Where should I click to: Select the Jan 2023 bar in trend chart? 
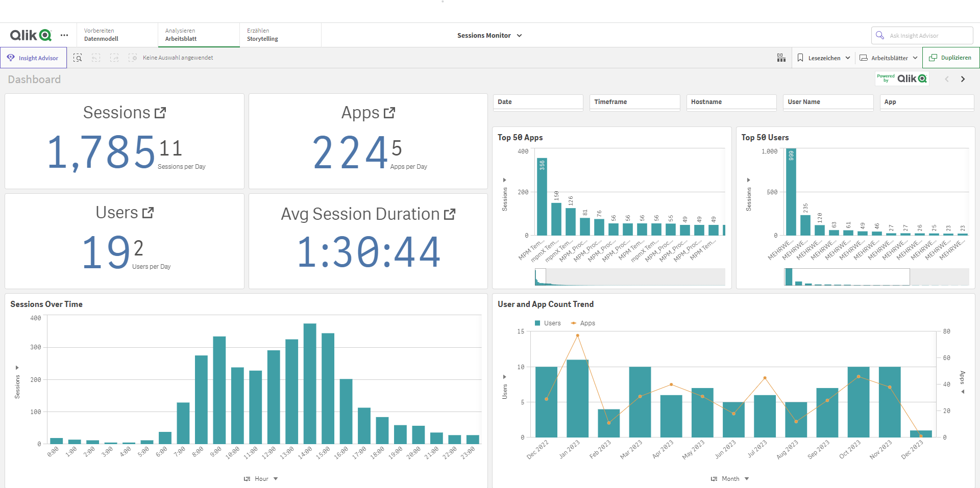point(577,398)
